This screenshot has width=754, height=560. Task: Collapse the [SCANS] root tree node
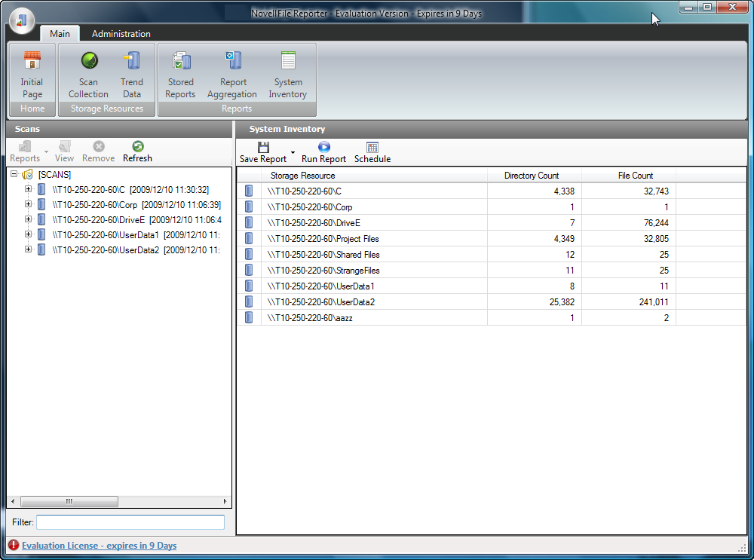click(14, 174)
